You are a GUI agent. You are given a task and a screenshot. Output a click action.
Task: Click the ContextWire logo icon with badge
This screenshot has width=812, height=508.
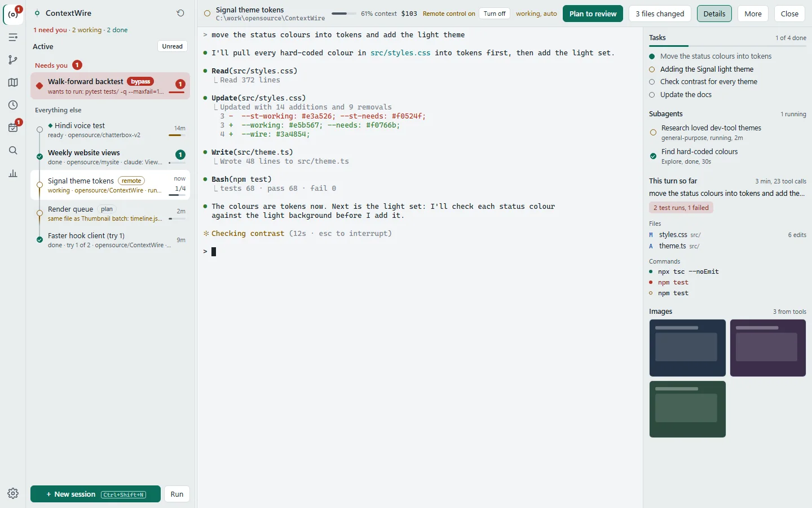point(13,14)
